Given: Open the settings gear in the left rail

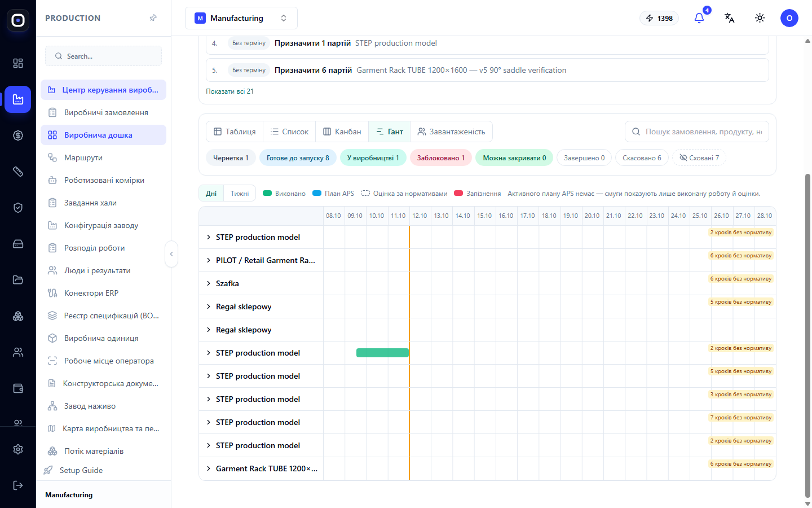Looking at the screenshot, I should pos(18,449).
